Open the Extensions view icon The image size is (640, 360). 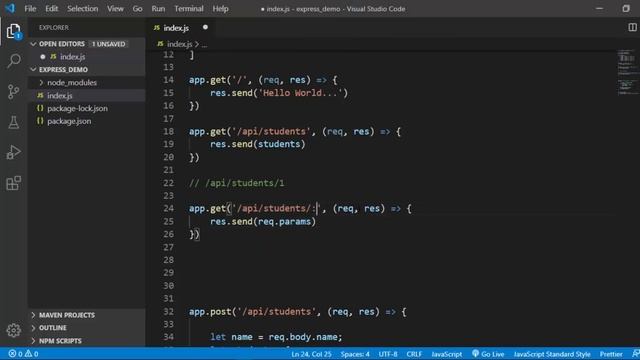point(13,183)
